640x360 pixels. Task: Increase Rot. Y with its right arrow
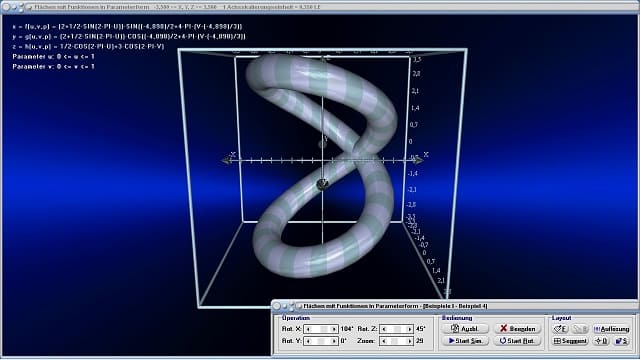[x=334, y=341]
